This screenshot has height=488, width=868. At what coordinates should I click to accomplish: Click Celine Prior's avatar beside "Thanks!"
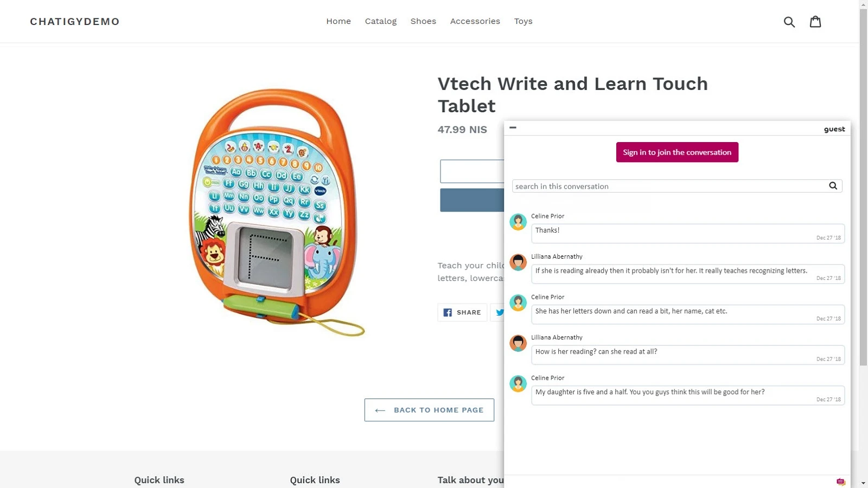pyautogui.click(x=518, y=222)
